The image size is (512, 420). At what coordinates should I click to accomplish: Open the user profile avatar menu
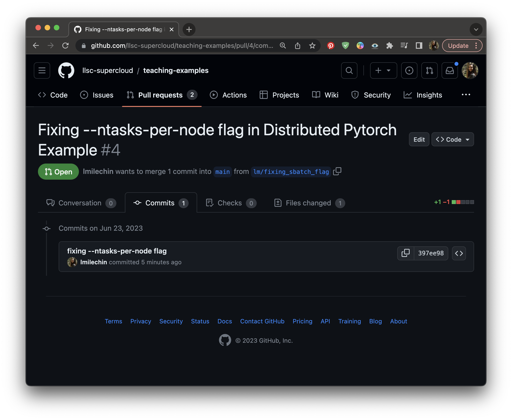click(x=470, y=70)
